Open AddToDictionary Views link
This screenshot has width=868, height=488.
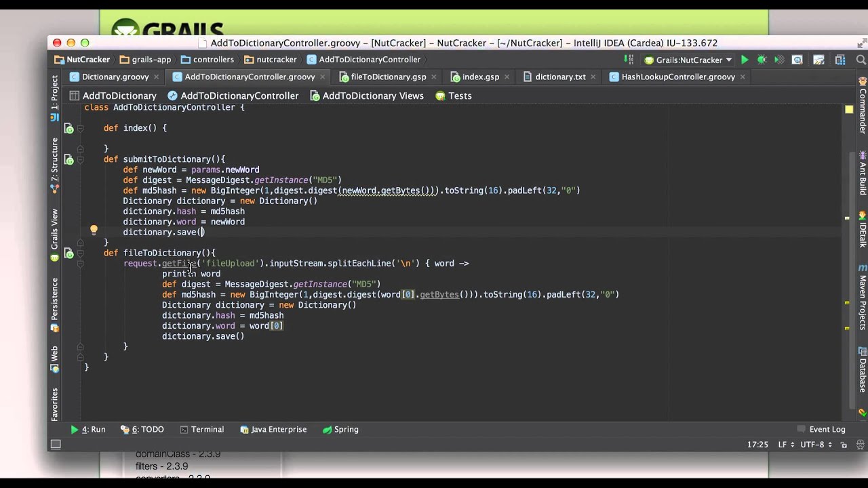tap(367, 96)
